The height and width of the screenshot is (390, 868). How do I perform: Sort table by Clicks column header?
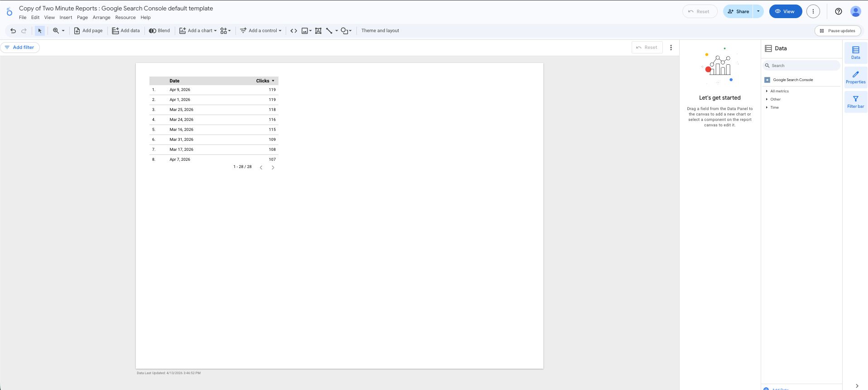263,81
